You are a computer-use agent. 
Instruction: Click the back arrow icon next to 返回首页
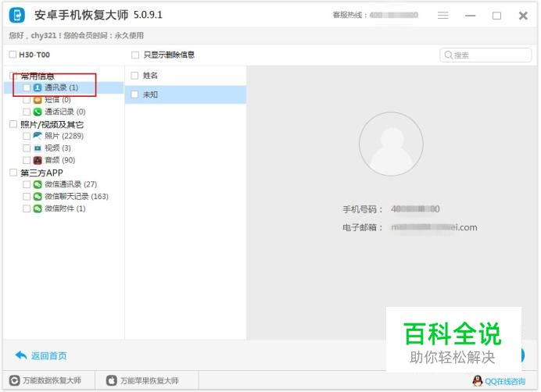tap(21, 355)
